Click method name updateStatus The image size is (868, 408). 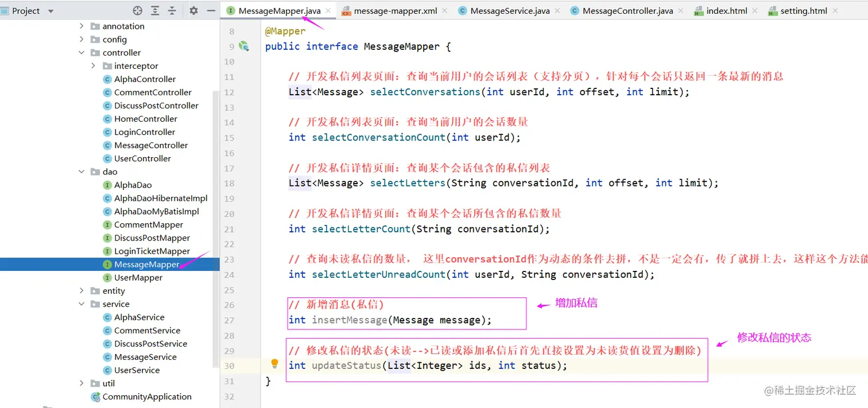point(347,366)
